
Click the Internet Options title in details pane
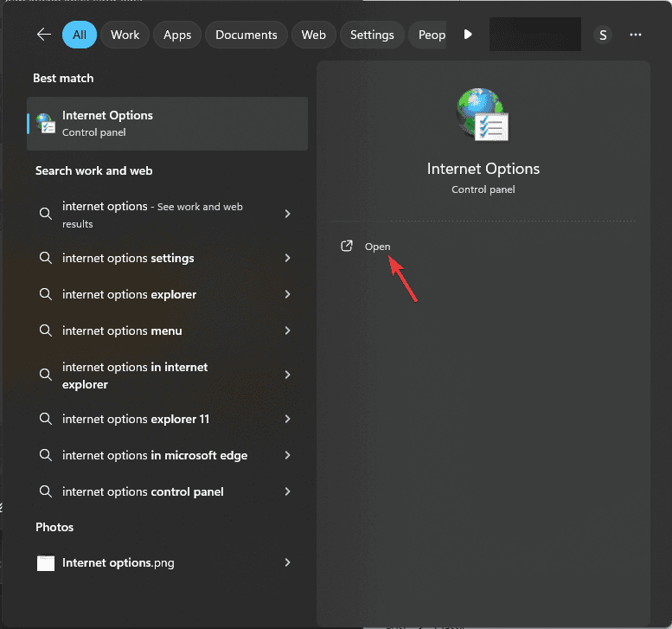483,169
